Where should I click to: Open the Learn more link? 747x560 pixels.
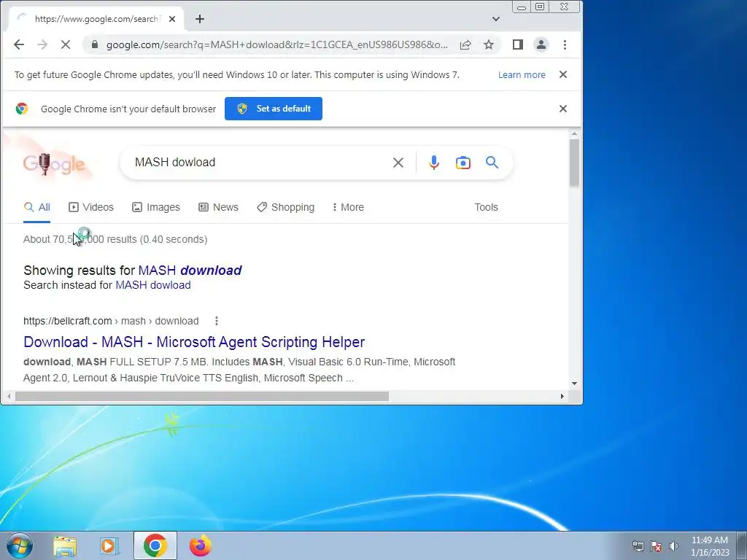(x=522, y=75)
